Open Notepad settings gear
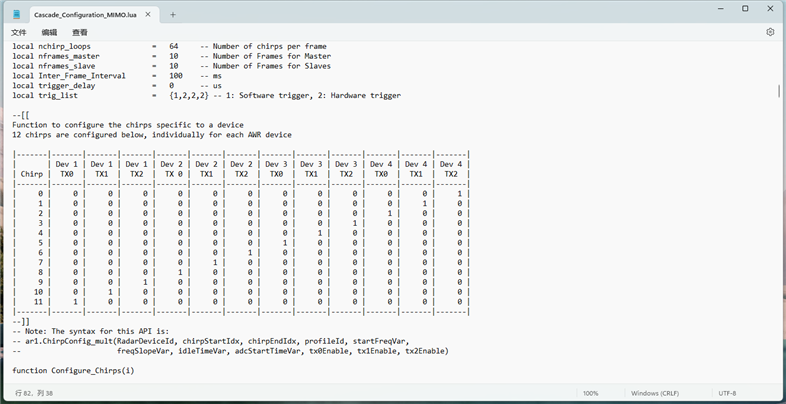This screenshot has height=404, width=786. click(770, 32)
